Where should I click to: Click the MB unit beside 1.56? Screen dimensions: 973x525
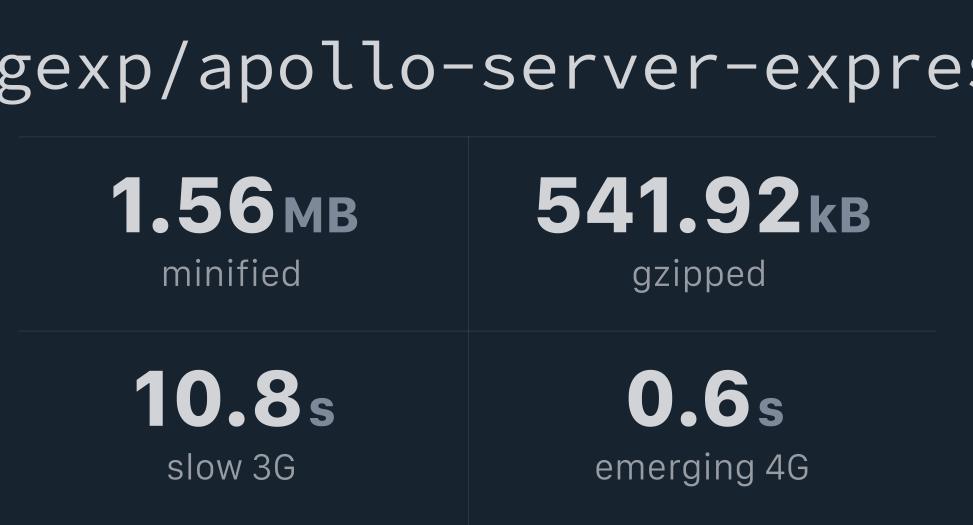click(x=320, y=214)
